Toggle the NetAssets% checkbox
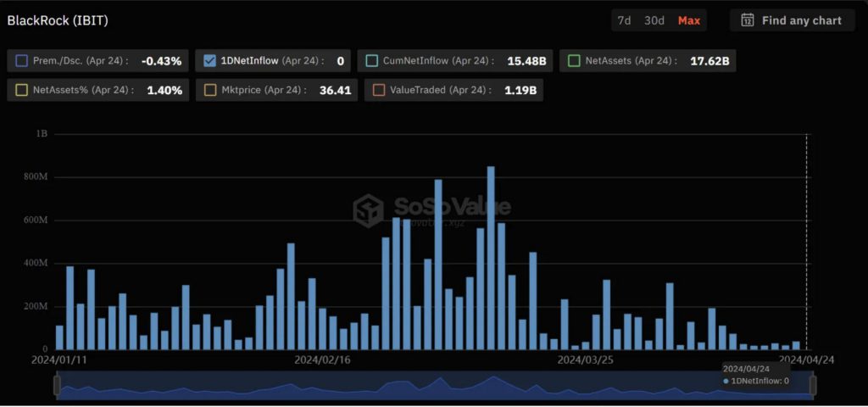Screen dimensions: 868x407 pos(21,90)
